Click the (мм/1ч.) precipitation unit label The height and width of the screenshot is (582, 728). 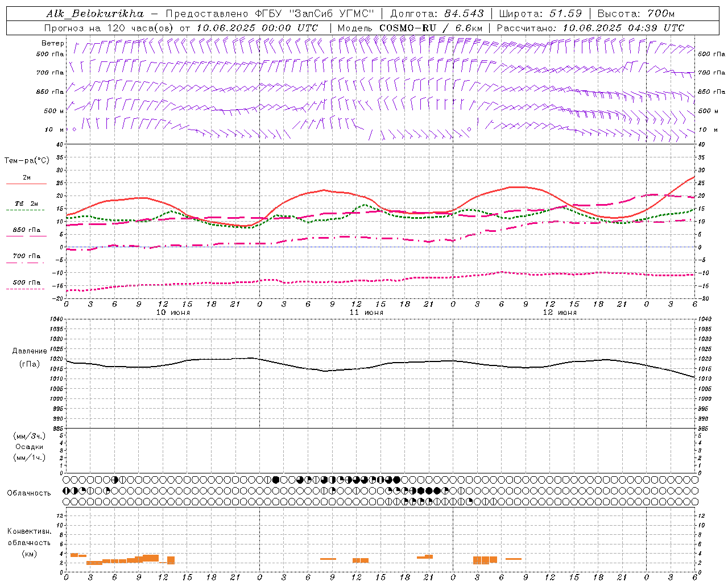(30, 458)
